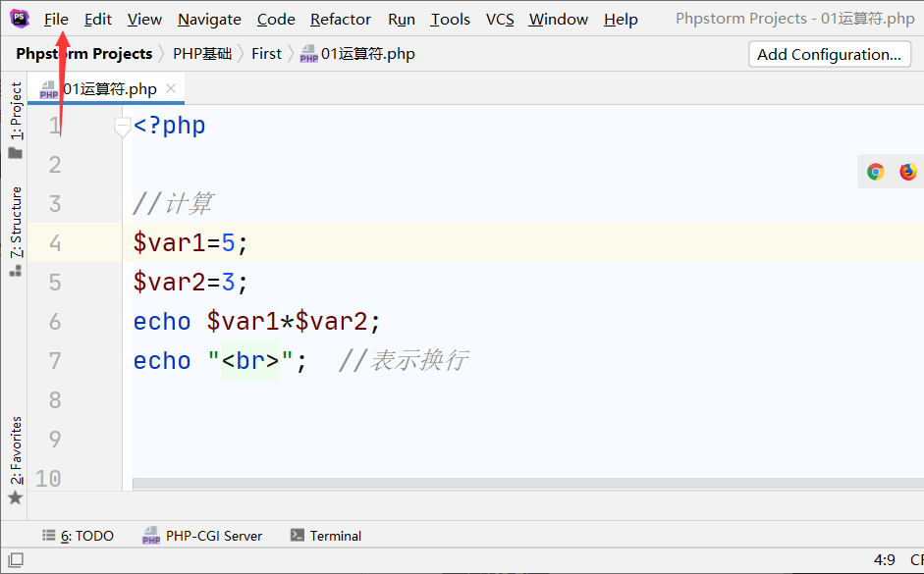Open the Refactor menu

[341, 20]
